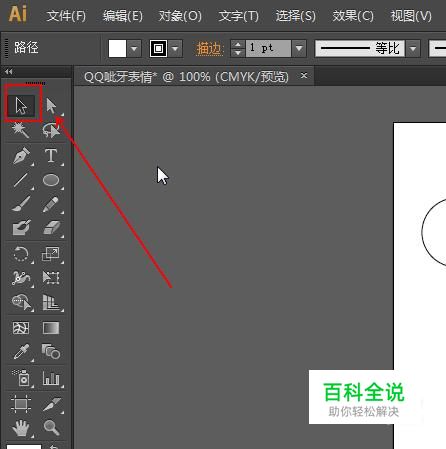Click the tools panel grip handle
Screen dimensions: 446x449
click(x=35, y=83)
